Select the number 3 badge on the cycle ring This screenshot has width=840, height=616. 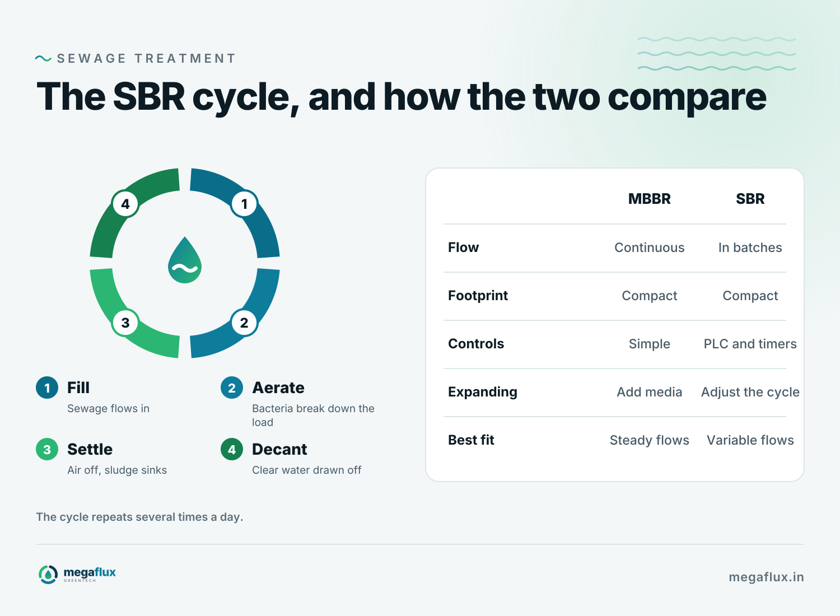(x=125, y=323)
